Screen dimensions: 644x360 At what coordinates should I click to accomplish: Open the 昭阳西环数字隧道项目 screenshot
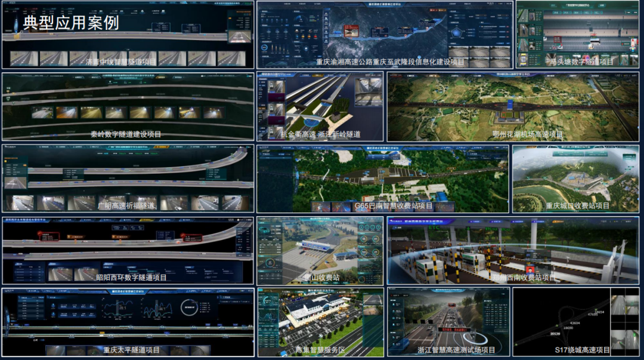tap(128, 251)
